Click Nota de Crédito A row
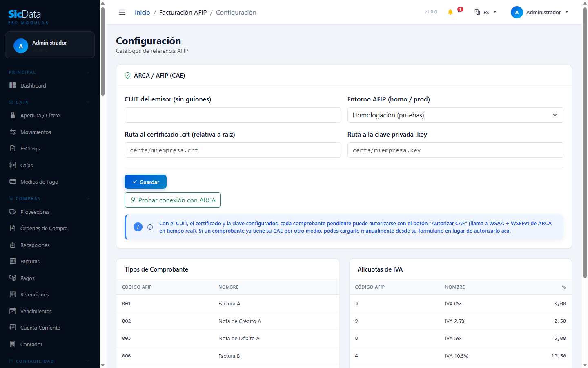The width and height of the screenshot is (588, 368). tap(240, 321)
